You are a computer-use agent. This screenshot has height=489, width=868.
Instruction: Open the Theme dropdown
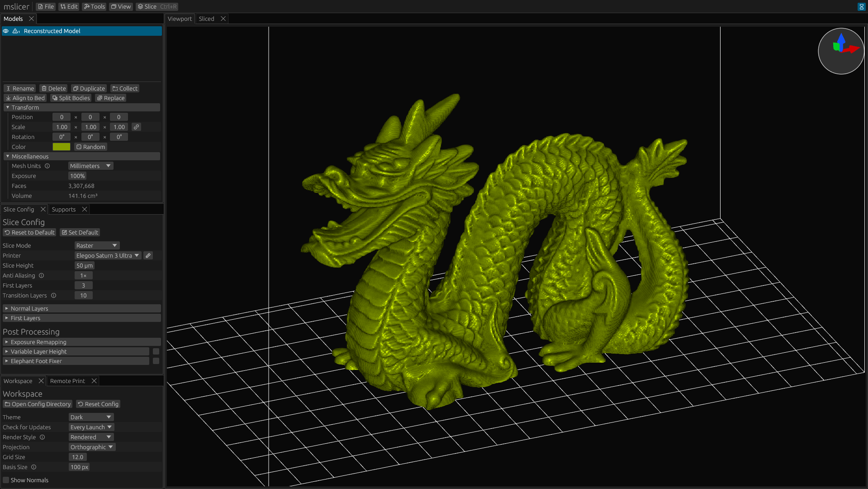(91, 417)
